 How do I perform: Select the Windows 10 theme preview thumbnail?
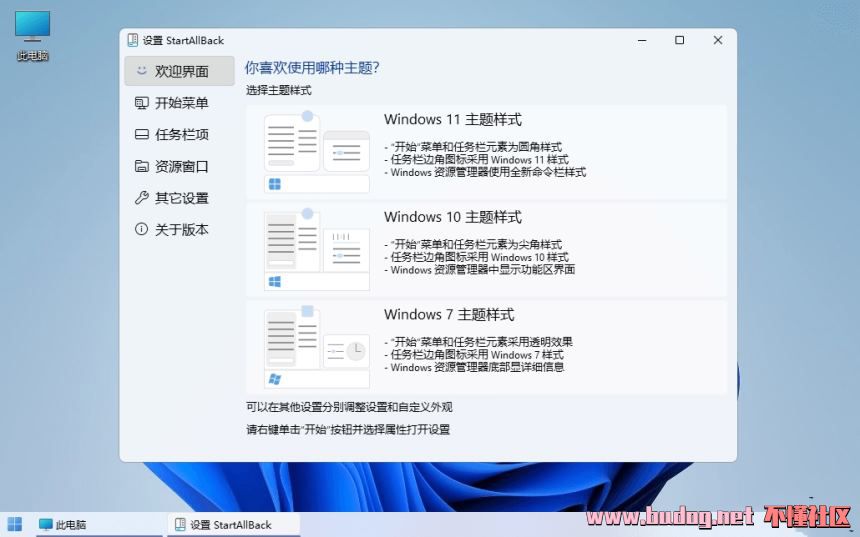pos(316,249)
